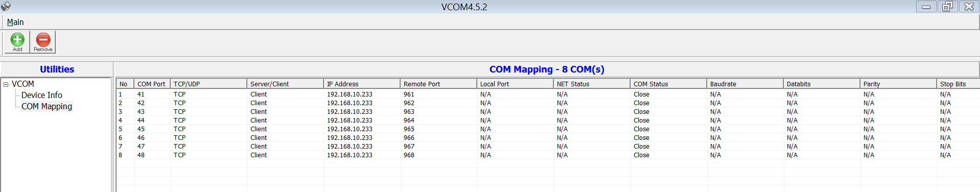The height and width of the screenshot is (192, 980).
Task: Open the Main menu
Action: [15, 22]
